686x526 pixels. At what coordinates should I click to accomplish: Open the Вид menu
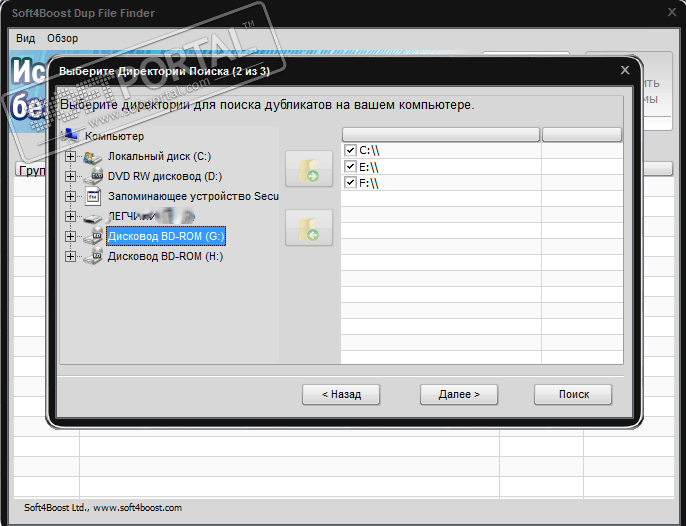pyautogui.click(x=25, y=39)
